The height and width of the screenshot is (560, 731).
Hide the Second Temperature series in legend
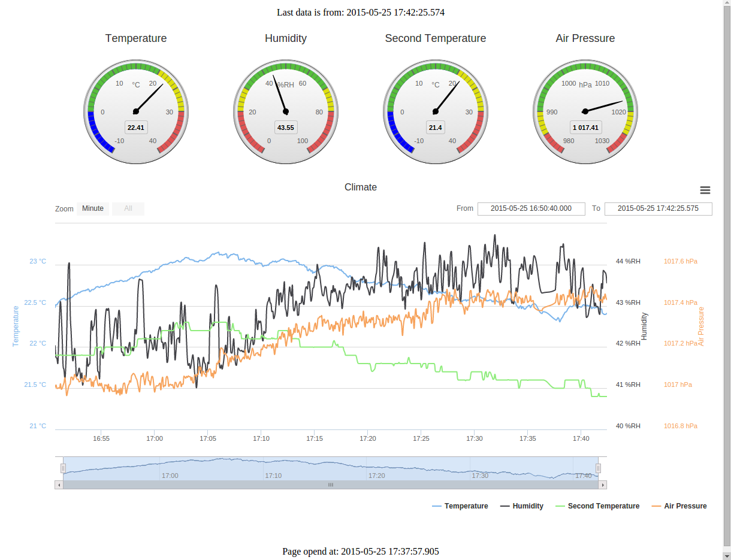(597, 506)
